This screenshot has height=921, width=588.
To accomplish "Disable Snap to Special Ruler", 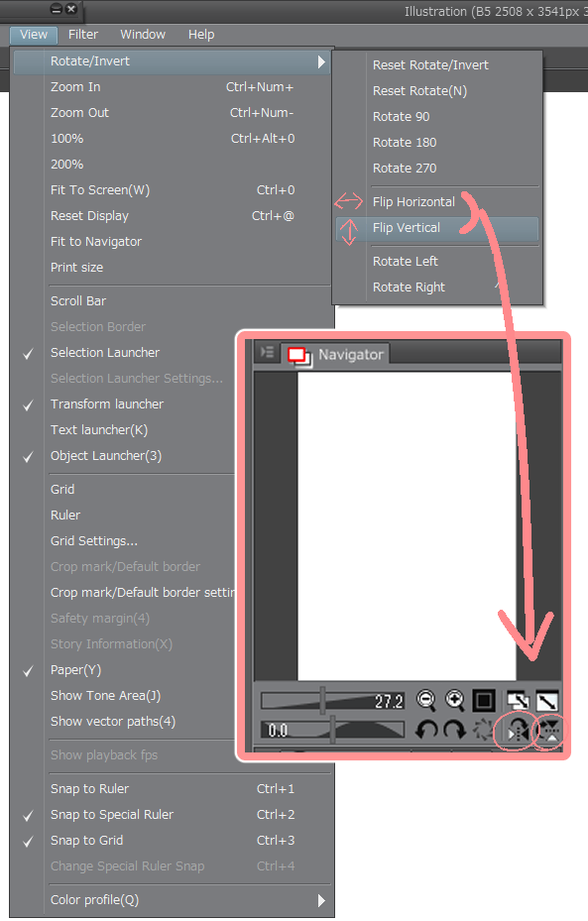I will (172, 815).
